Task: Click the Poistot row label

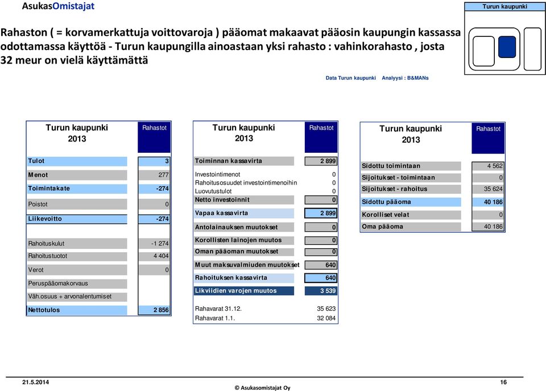Action: click(x=77, y=204)
